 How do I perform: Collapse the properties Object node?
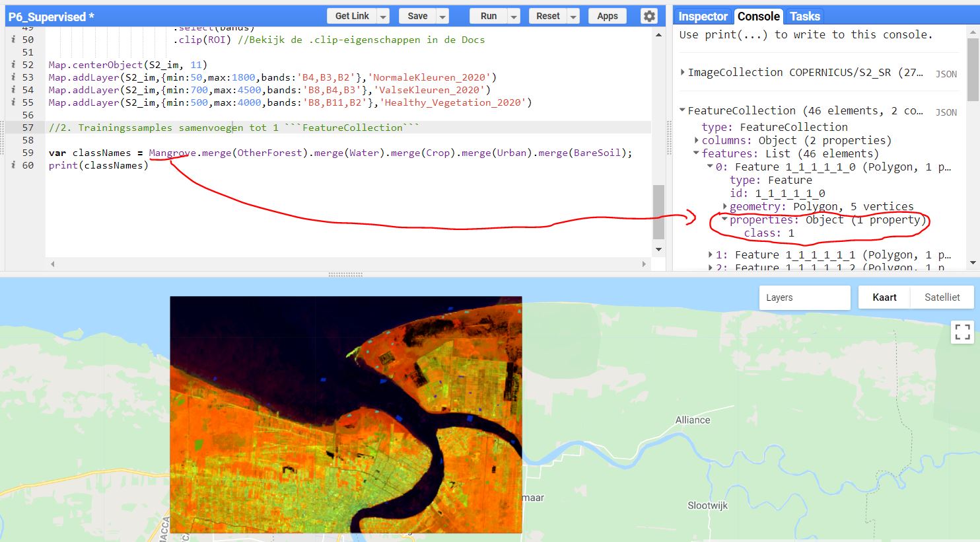point(724,219)
